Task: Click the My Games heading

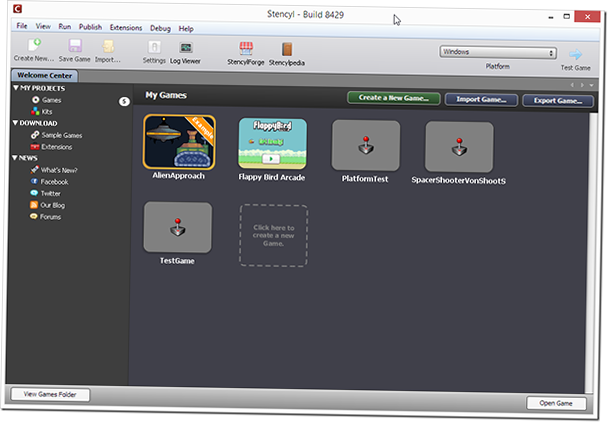Action: tap(166, 95)
